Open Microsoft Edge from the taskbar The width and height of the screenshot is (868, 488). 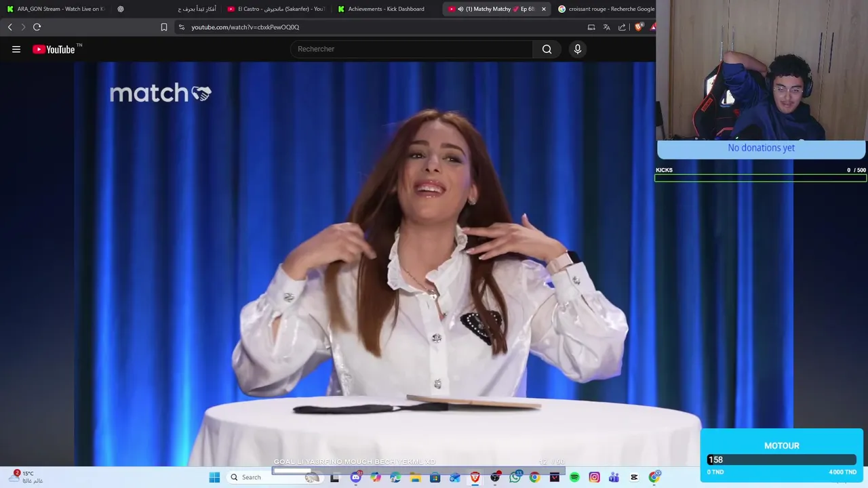pyautogui.click(x=395, y=477)
